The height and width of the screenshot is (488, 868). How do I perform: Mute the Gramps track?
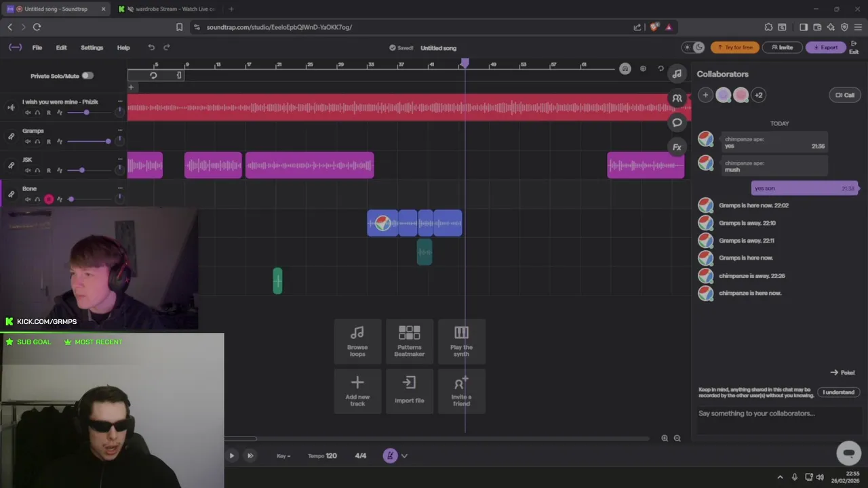pyautogui.click(x=28, y=142)
